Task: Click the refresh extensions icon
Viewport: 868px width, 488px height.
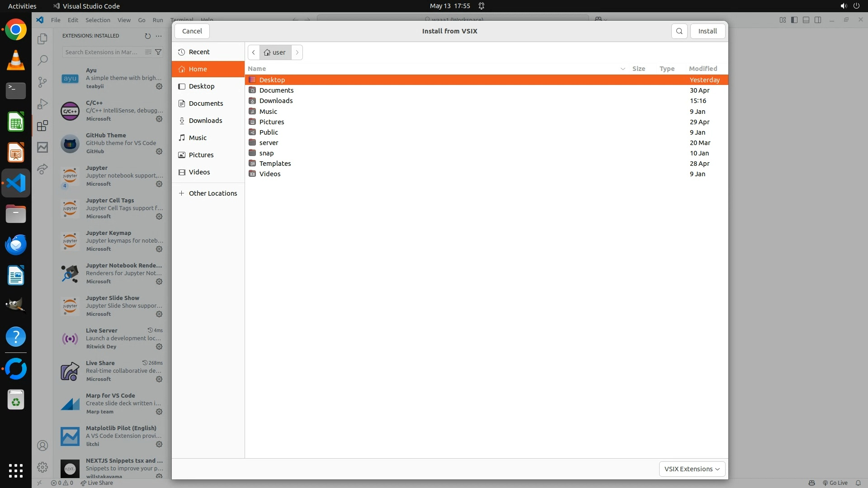Action: [147, 36]
